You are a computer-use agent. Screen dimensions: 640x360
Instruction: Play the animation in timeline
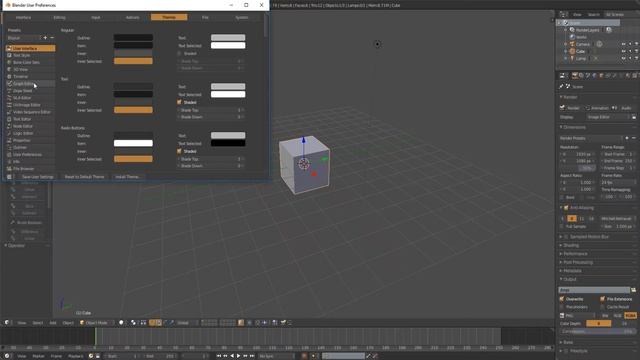click(x=239, y=356)
